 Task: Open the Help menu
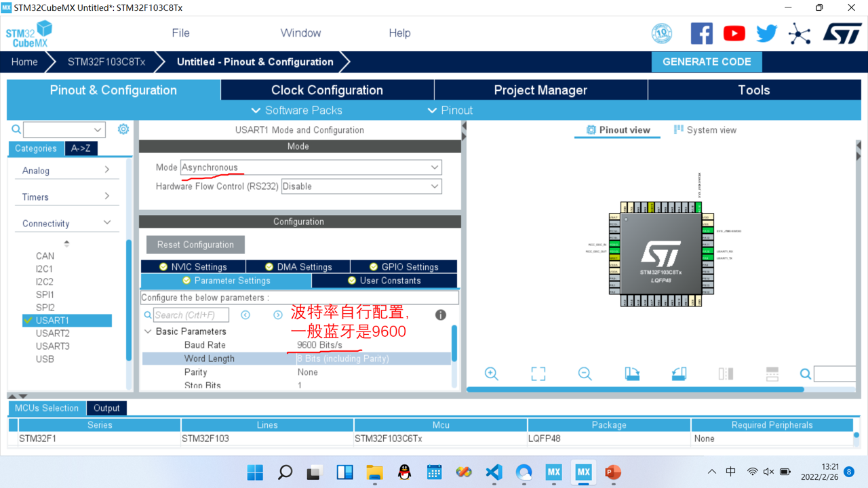(399, 33)
